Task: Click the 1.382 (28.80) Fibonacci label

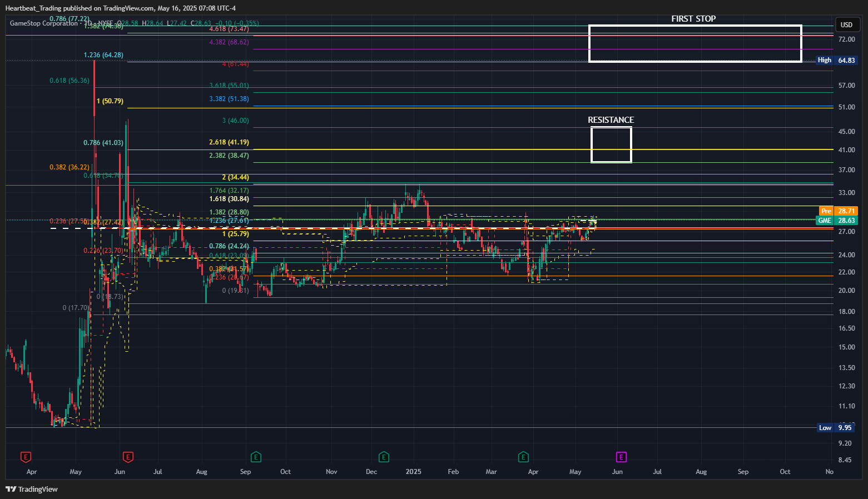Action: (x=229, y=212)
